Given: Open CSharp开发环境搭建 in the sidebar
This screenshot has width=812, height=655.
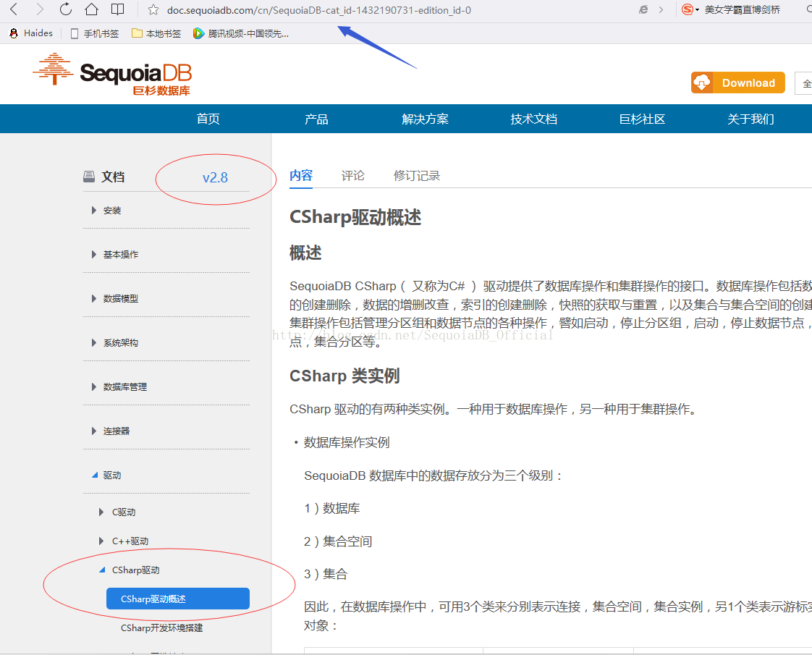Looking at the screenshot, I should point(161,628).
